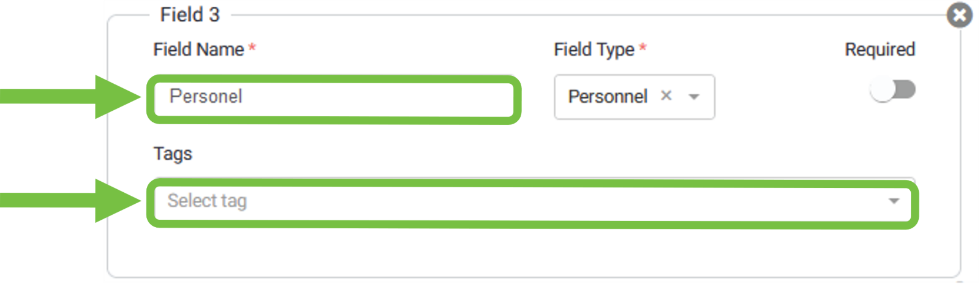
Task: Click the Tags label
Action: click(173, 154)
